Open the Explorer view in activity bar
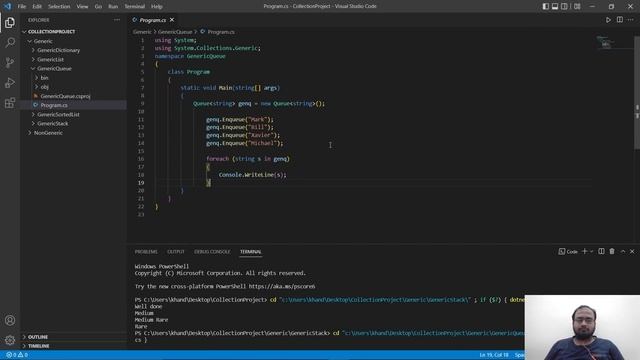Viewport: 640px width, 360px height. pos(10,22)
